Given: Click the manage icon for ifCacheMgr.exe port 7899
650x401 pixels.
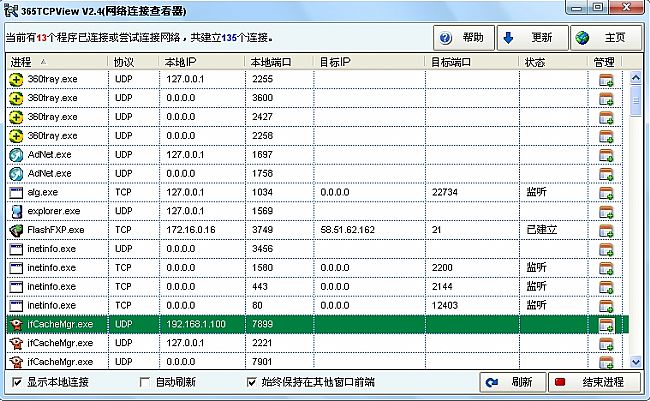Looking at the screenshot, I should [x=606, y=325].
